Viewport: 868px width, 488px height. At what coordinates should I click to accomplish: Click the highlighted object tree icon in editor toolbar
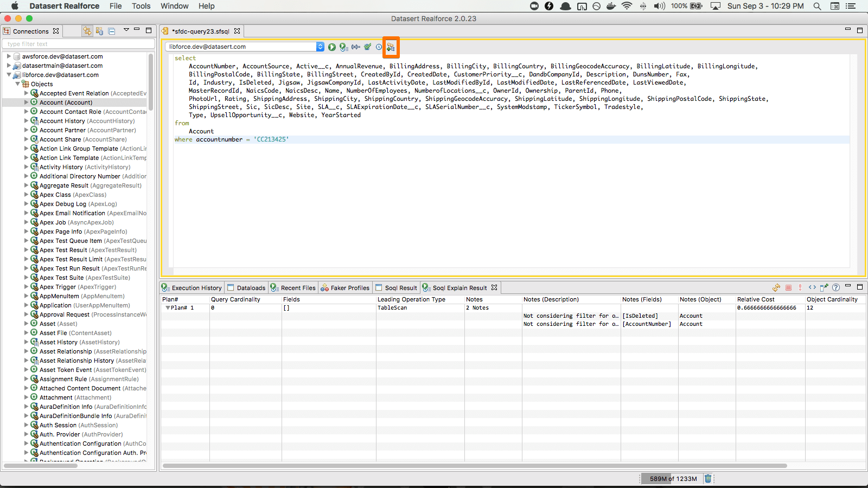point(391,47)
